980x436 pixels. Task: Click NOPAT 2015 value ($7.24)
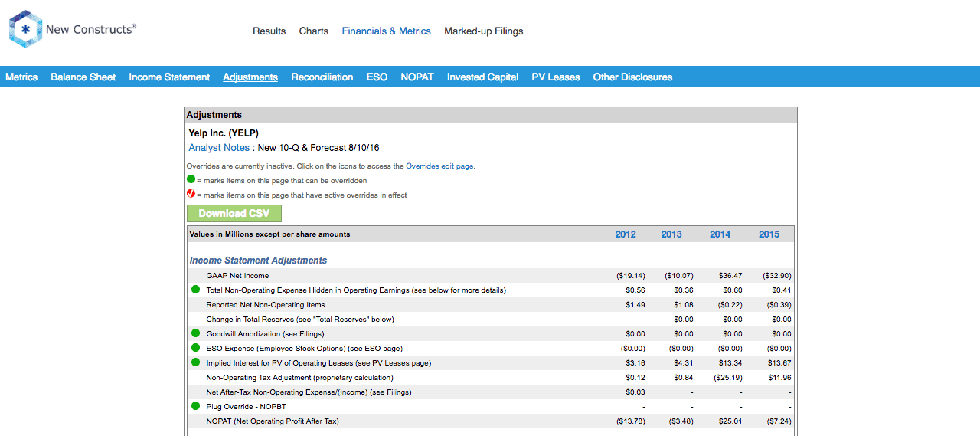click(x=779, y=421)
